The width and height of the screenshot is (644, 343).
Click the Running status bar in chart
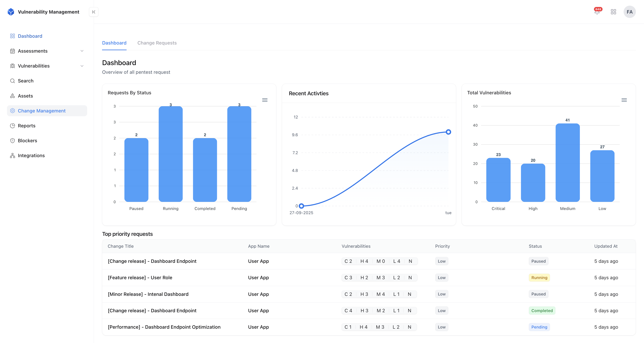(171, 154)
